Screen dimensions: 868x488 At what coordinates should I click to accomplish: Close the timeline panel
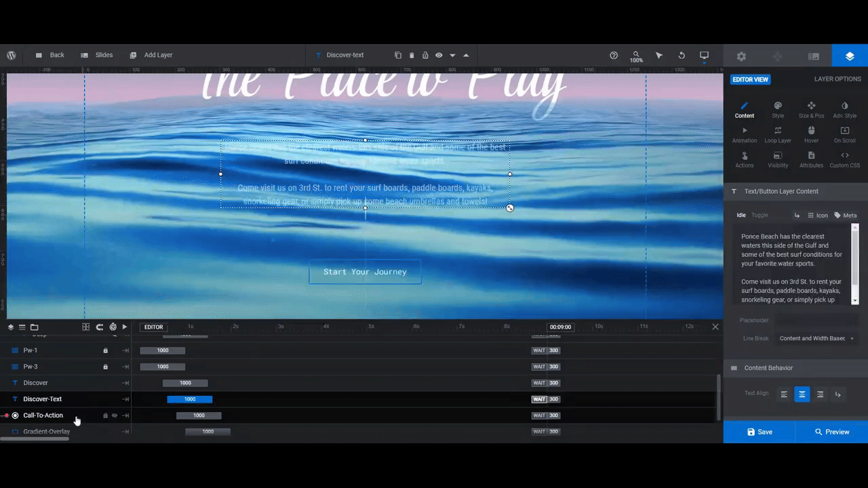pyautogui.click(x=715, y=327)
